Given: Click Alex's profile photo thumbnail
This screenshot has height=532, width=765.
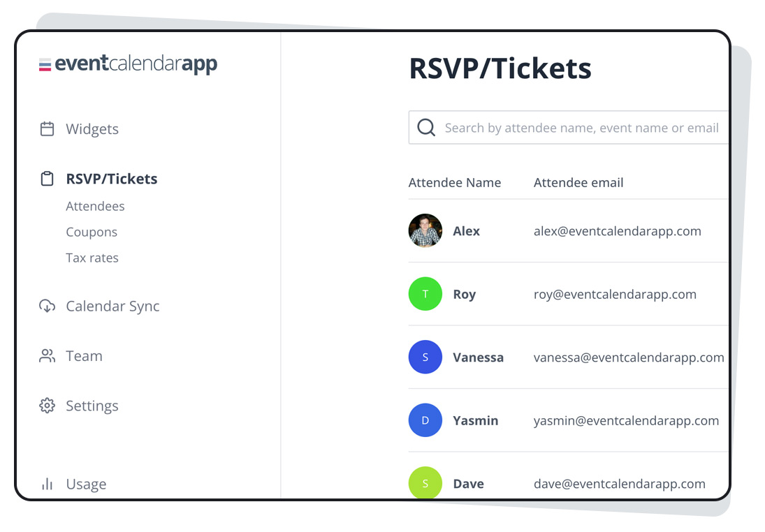Looking at the screenshot, I should [425, 231].
